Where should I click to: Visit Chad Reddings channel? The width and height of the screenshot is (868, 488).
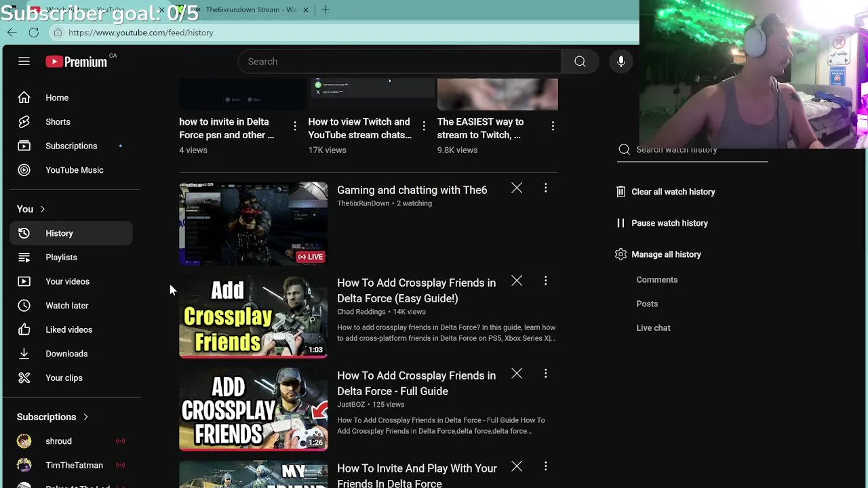361,312
